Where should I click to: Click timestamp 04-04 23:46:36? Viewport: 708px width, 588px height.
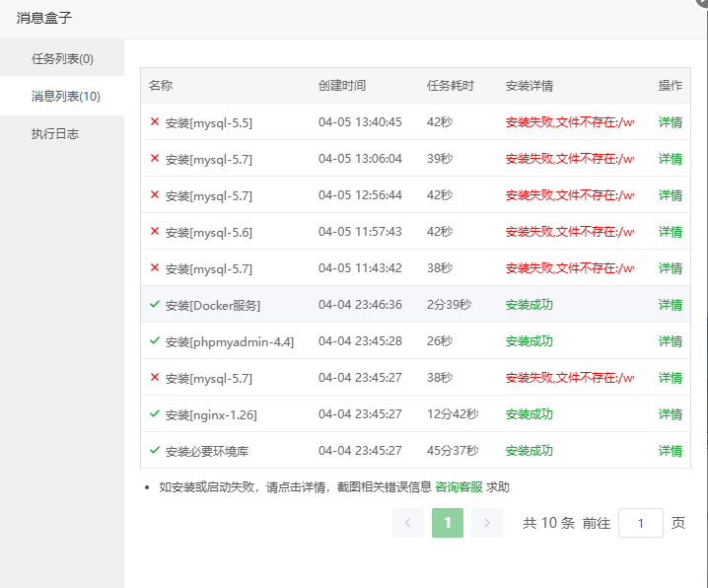(360, 305)
